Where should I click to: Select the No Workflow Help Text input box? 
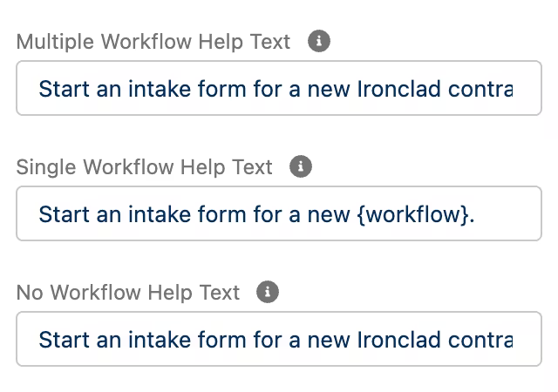(279, 339)
